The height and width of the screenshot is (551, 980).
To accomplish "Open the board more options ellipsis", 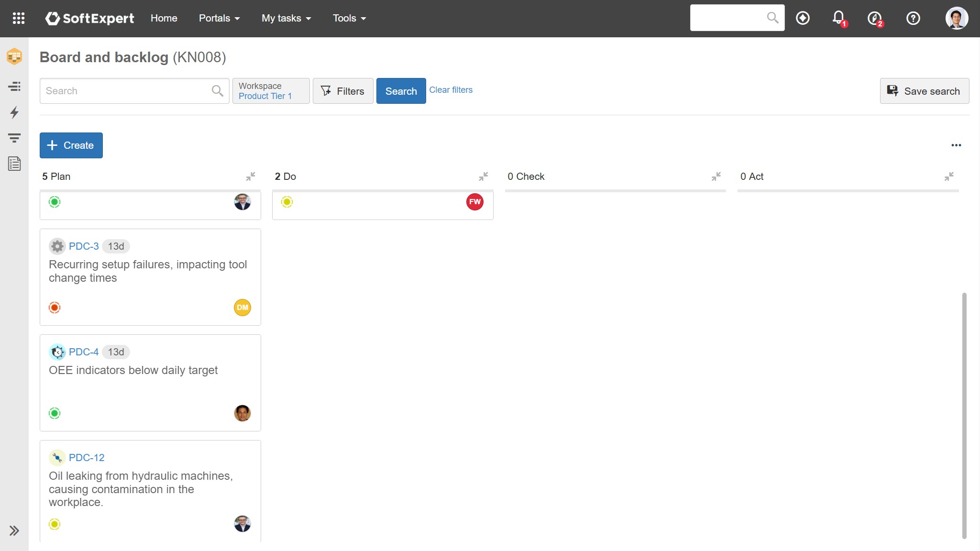I will (956, 145).
